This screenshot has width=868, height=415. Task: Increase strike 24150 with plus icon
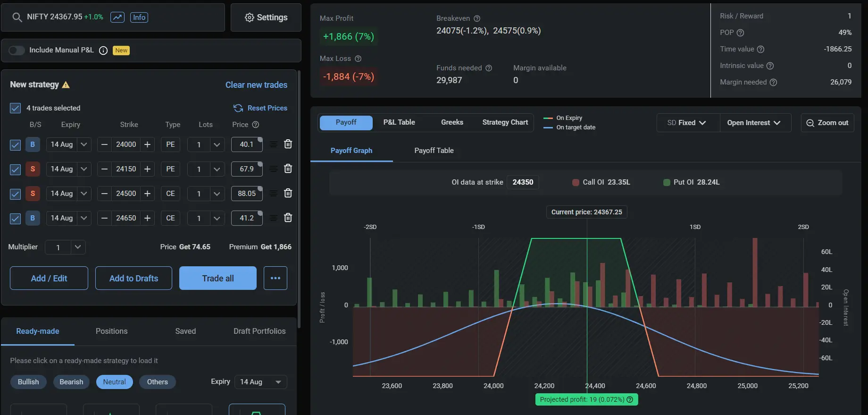point(147,169)
